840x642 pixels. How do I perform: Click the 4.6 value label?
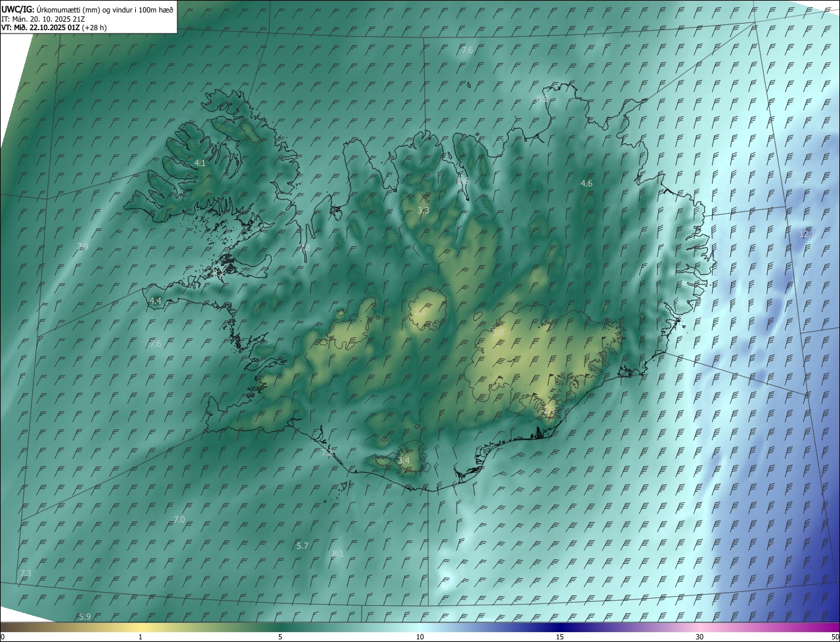coord(587,184)
